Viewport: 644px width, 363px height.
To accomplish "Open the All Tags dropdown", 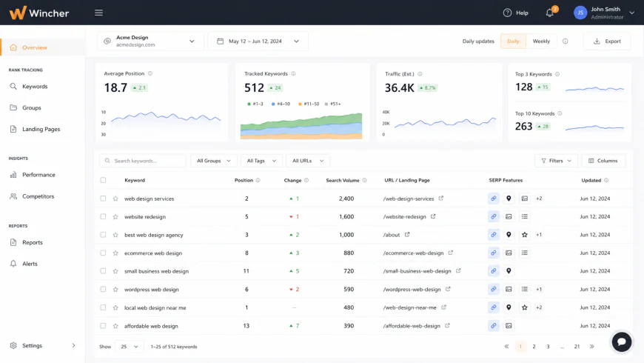I will (261, 161).
